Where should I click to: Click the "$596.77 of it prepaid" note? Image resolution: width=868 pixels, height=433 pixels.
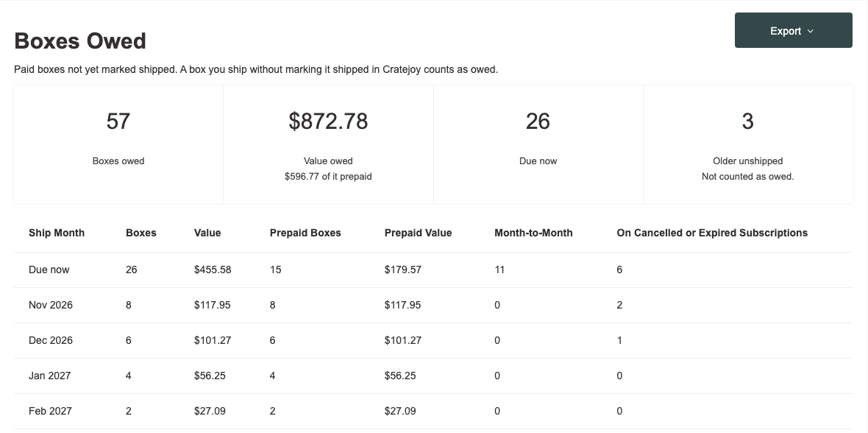(x=328, y=177)
